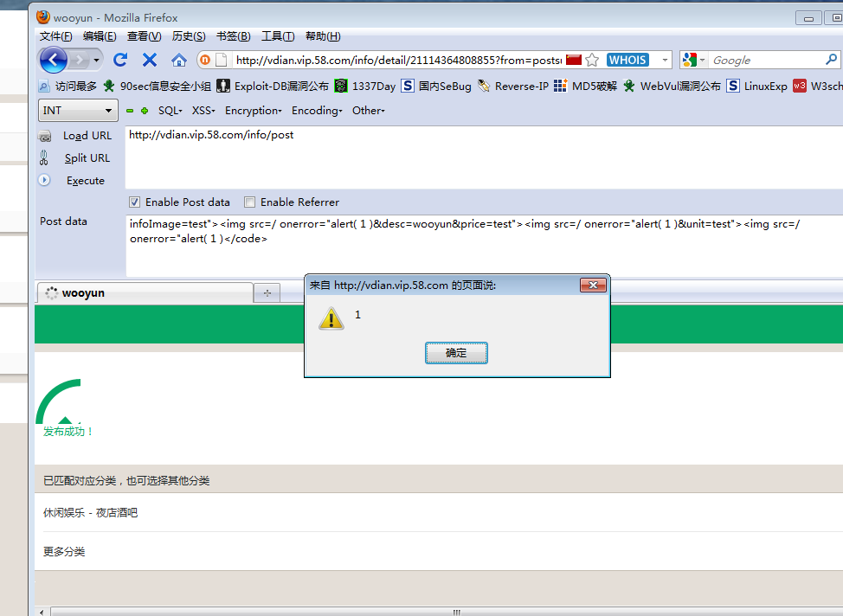Open the 书签(B) menu
This screenshot has width=843, height=616.
(234, 36)
